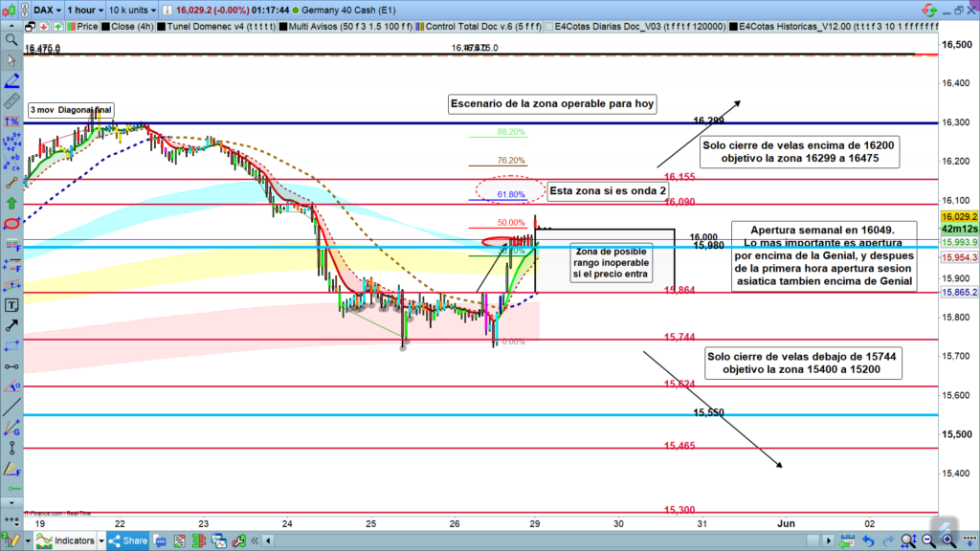Pick the ruler measurement tool
980x551 pixels.
(x=11, y=100)
